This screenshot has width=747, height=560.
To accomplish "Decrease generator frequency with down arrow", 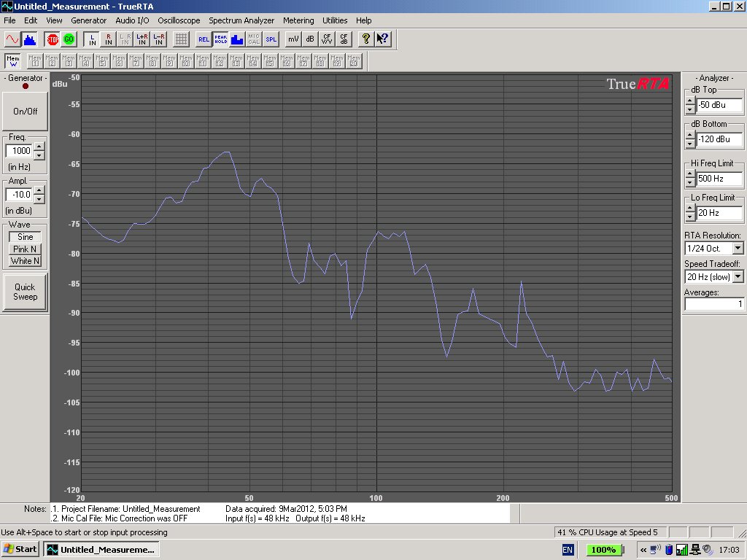I will (39, 156).
